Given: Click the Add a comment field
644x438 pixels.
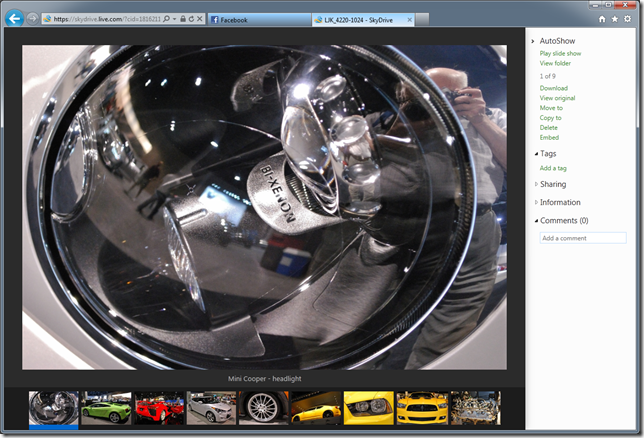Looking at the screenshot, I should [x=582, y=238].
